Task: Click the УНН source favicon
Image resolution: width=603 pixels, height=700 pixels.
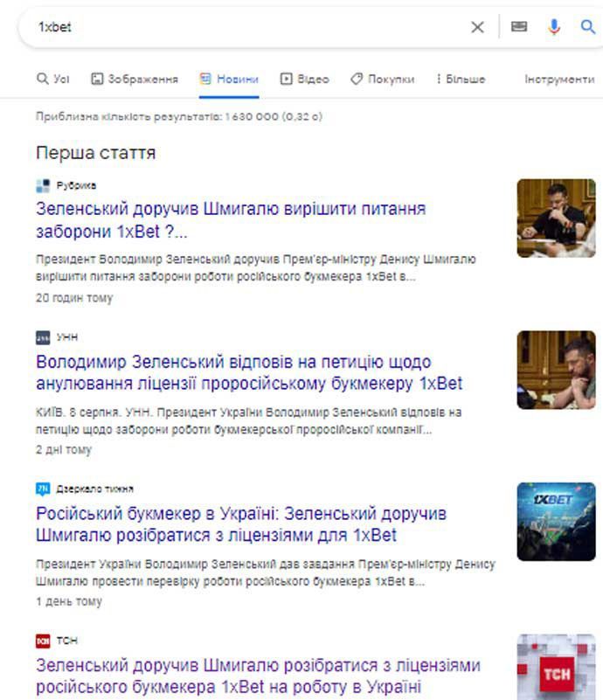Action: [43, 337]
